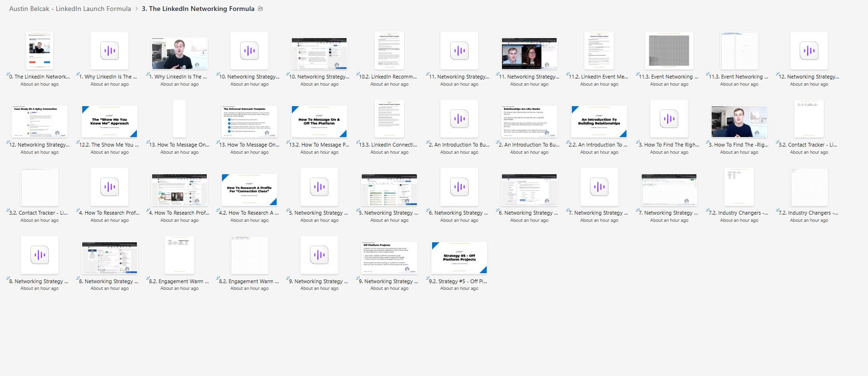
Task: Select audio icon for 9. Networking Strategy
Action: [319, 255]
